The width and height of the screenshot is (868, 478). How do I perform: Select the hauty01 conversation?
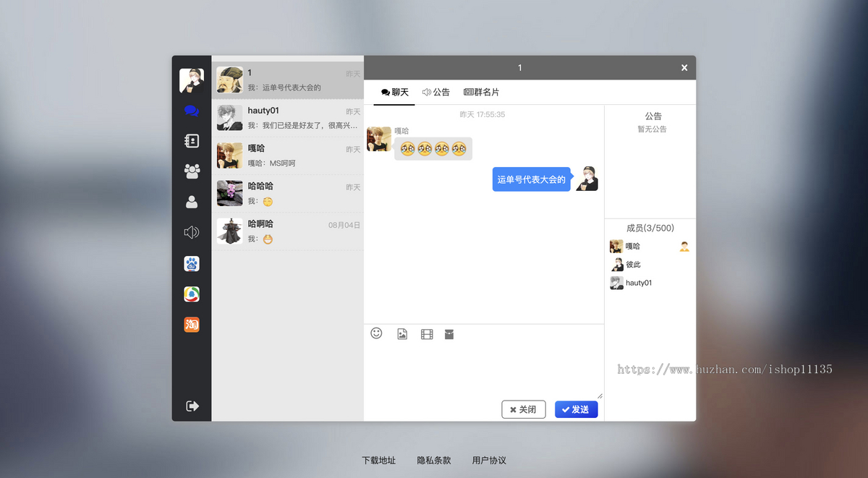pyautogui.click(x=287, y=118)
